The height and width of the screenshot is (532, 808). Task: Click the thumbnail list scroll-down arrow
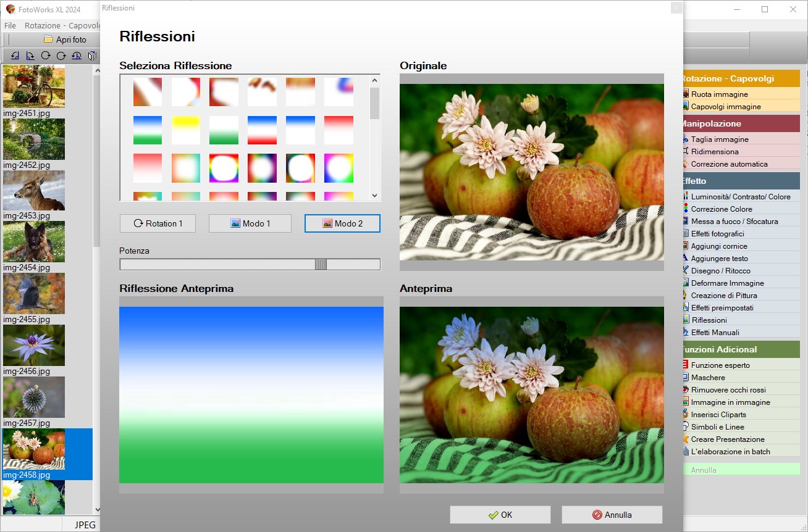tap(97, 509)
